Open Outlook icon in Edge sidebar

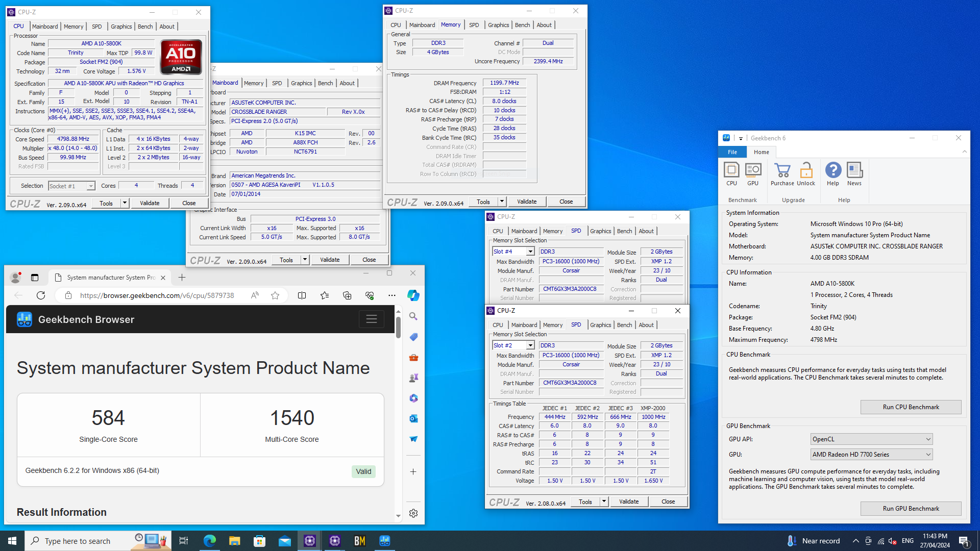[413, 418]
